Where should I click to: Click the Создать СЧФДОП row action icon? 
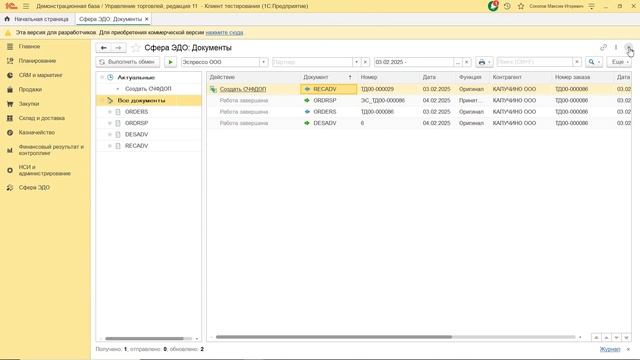click(x=213, y=89)
